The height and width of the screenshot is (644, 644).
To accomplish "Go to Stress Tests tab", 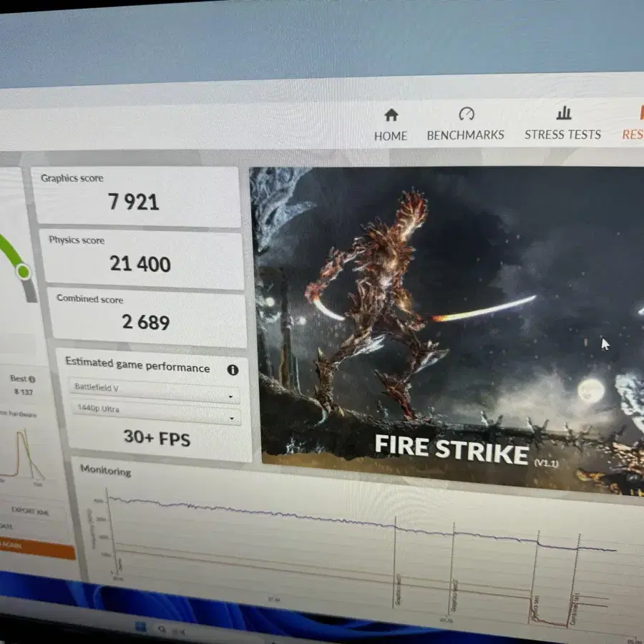I will 562,123.
